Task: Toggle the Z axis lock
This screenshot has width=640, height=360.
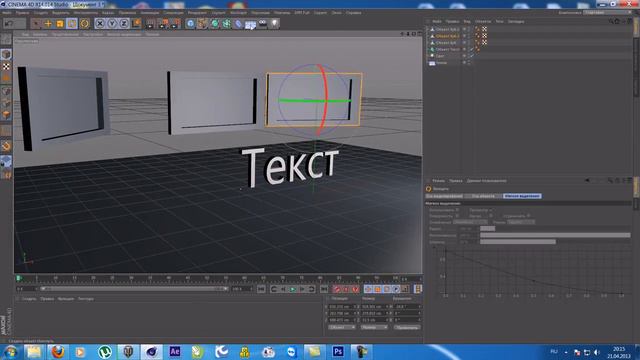Action: [x=124, y=24]
